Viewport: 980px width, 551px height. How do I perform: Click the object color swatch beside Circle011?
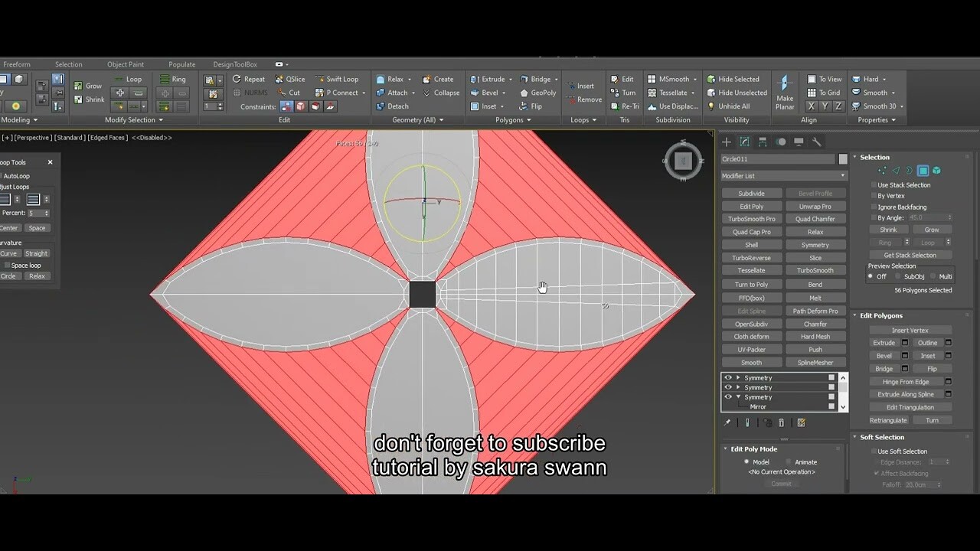click(x=841, y=158)
